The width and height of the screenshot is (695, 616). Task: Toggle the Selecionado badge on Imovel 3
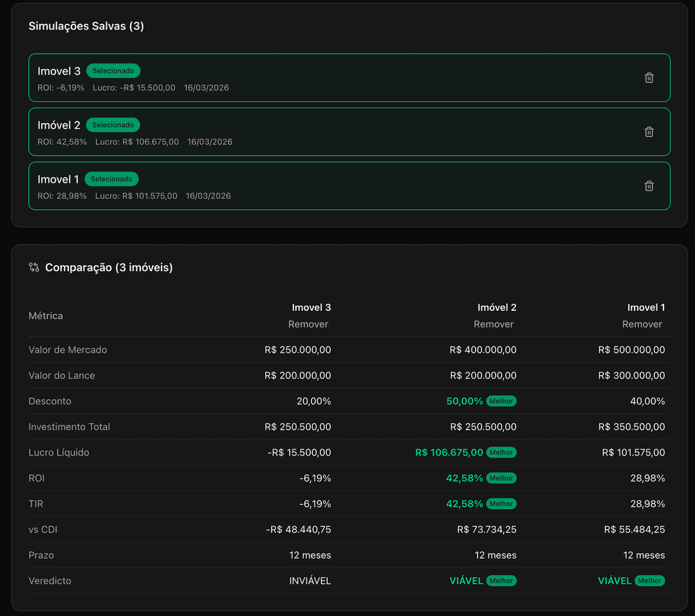point(113,71)
